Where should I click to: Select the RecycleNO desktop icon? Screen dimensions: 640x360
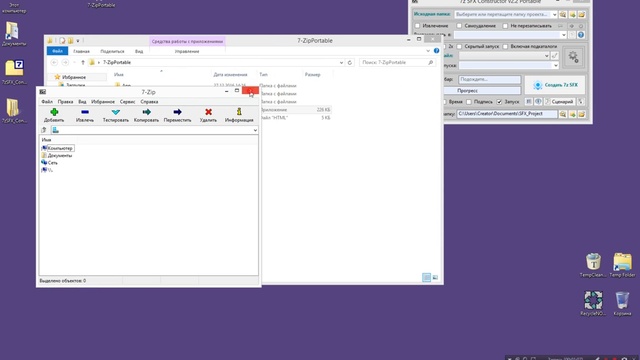click(x=593, y=303)
